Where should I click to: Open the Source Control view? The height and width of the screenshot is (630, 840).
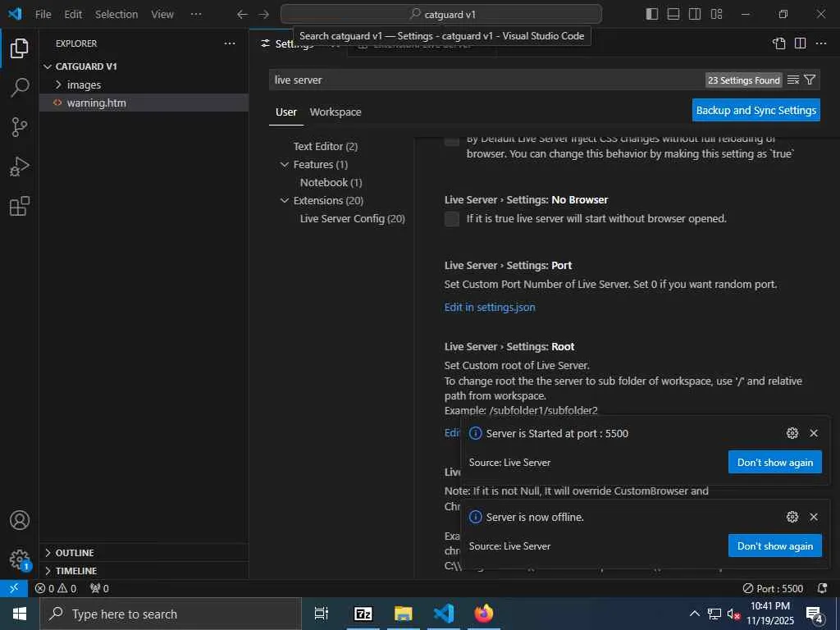20,127
